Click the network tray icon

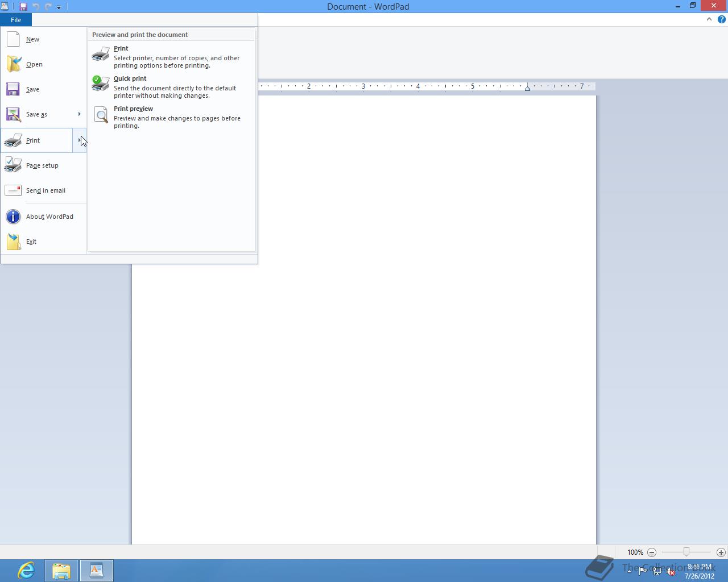(657, 571)
